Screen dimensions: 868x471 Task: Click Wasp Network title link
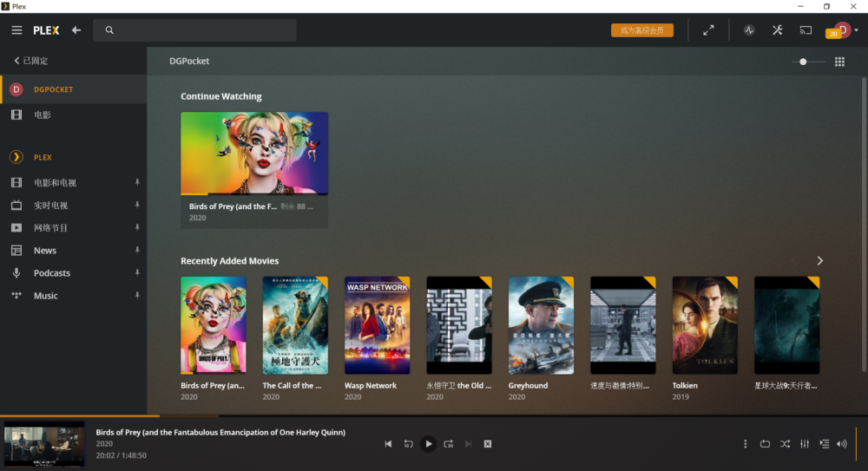[371, 386]
